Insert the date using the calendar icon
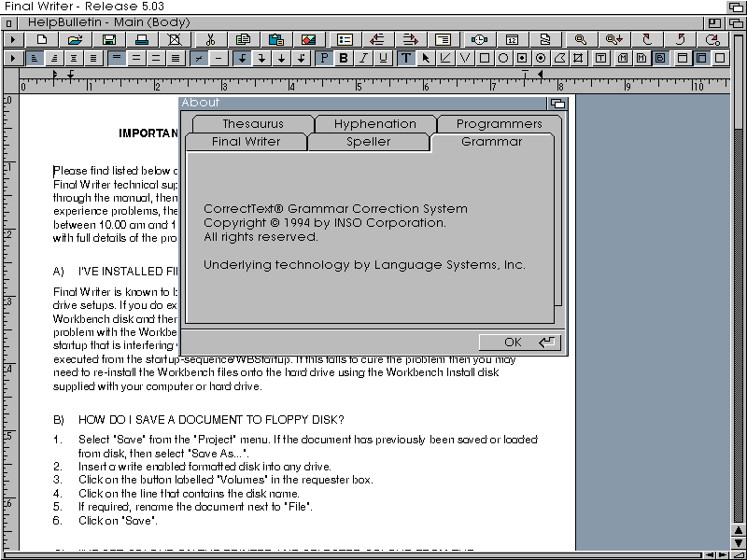The image size is (747, 560). pyautogui.click(x=513, y=39)
